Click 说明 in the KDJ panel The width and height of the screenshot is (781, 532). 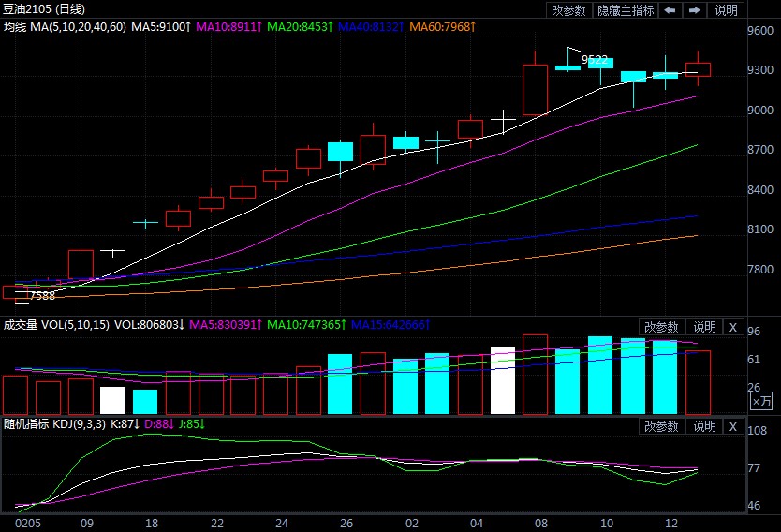pos(704,426)
